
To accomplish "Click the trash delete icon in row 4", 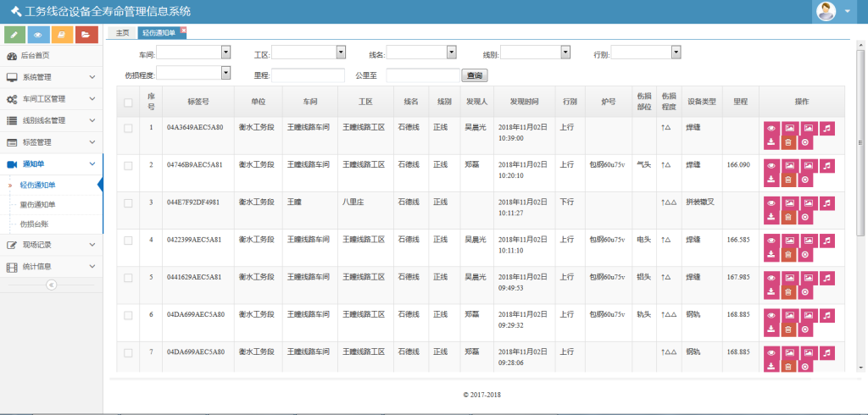I will click(788, 254).
